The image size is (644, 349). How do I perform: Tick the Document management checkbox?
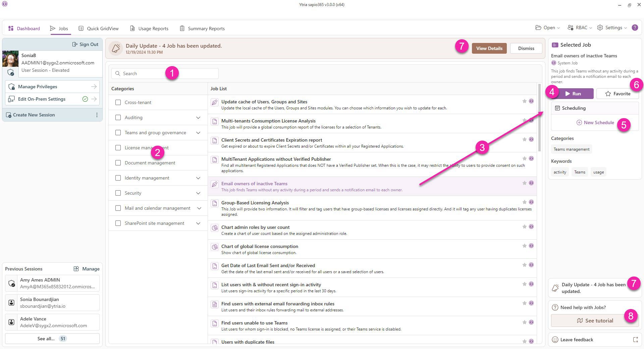118,163
